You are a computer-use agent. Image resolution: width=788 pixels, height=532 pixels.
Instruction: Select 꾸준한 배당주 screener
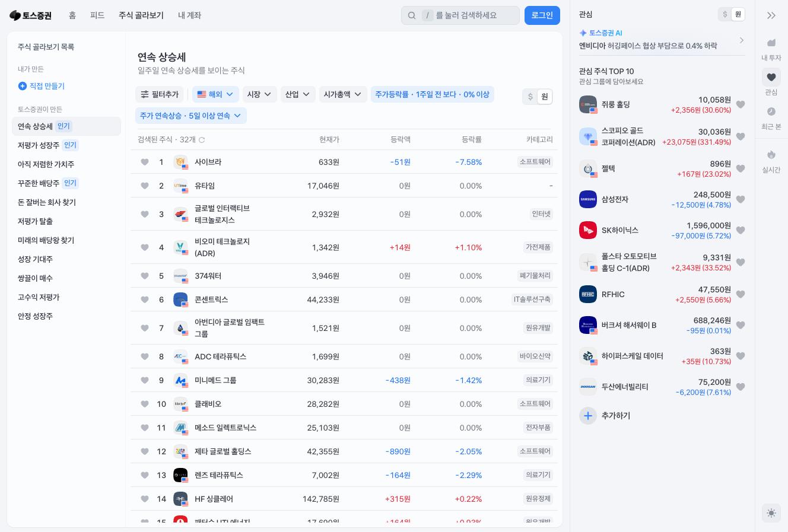(x=66, y=183)
